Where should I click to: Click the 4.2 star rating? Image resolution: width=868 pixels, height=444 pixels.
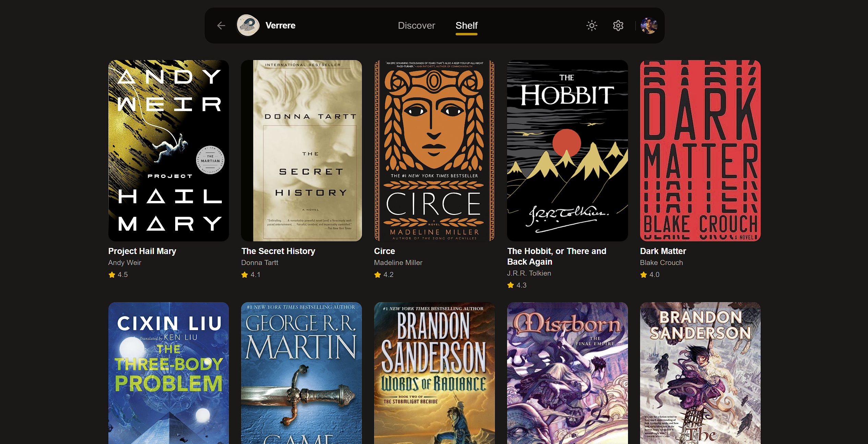[384, 275]
